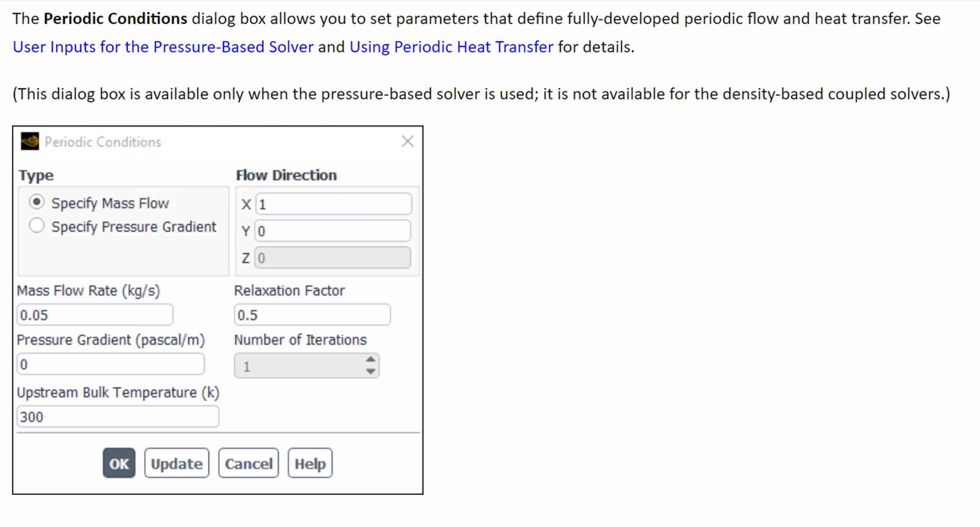
Task: Increase Number of Iterations with up arrow
Action: (370, 359)
